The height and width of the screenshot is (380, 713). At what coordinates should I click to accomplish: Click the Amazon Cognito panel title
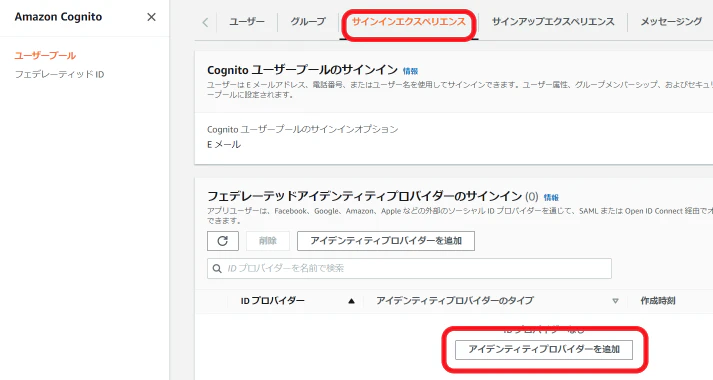click(x=58, y=17)
